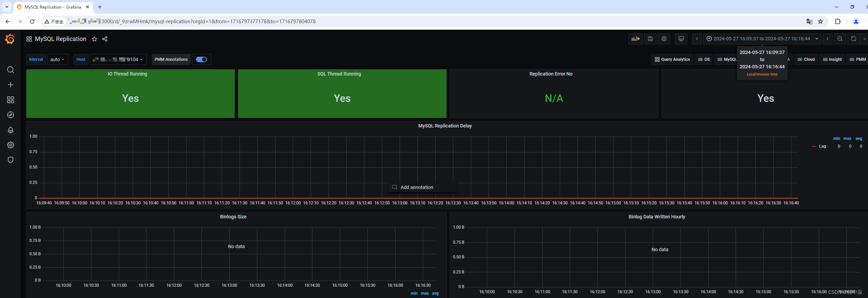Open the MySQL dashboards menu
The image size is (868, 298).
[x=726, y=59]
